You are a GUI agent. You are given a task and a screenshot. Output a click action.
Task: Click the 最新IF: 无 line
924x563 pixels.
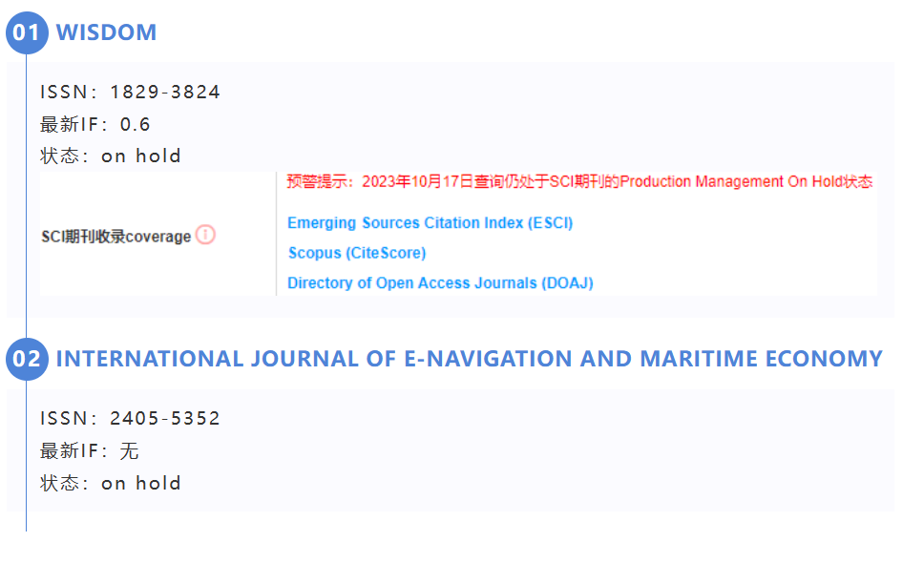(x=90, y=450)
